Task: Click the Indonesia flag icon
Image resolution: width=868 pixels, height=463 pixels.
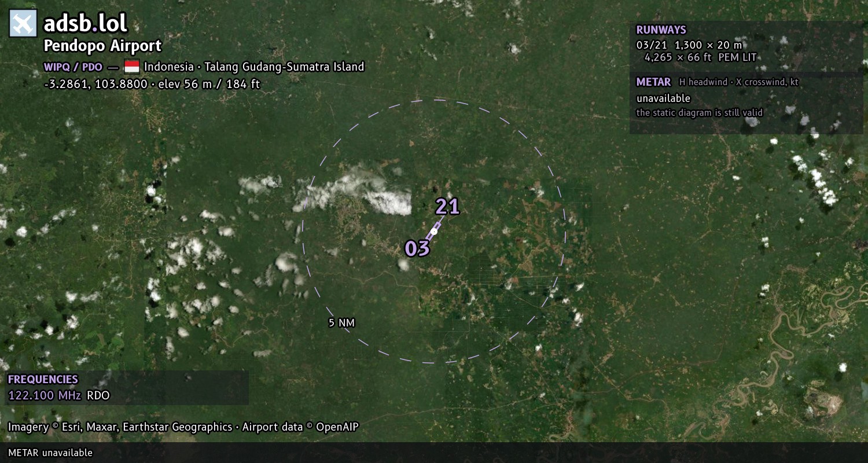Action: [132, 67]
